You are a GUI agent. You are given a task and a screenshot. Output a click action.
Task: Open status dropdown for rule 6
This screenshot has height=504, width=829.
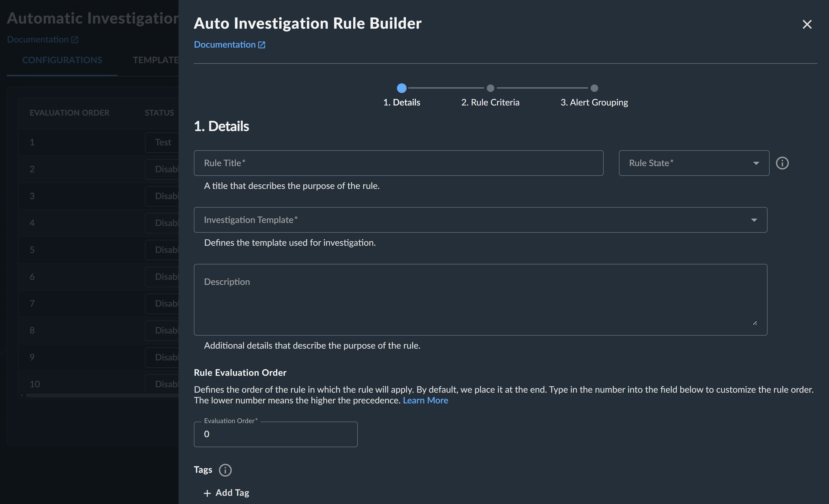[162, 277]
